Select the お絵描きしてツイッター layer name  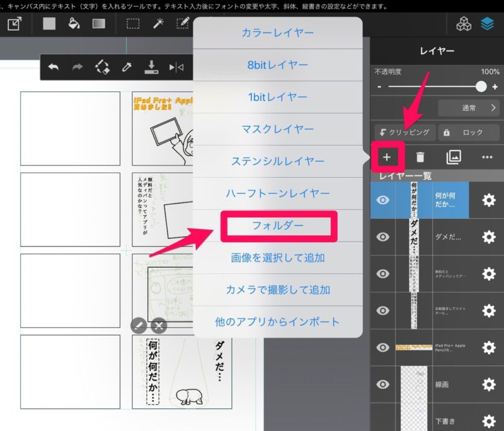click(450, 311)
